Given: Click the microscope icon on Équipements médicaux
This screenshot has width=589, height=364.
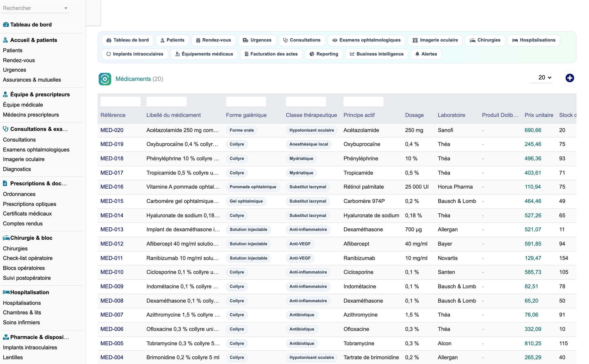Looking at the screenshot, I should point(177,54).
